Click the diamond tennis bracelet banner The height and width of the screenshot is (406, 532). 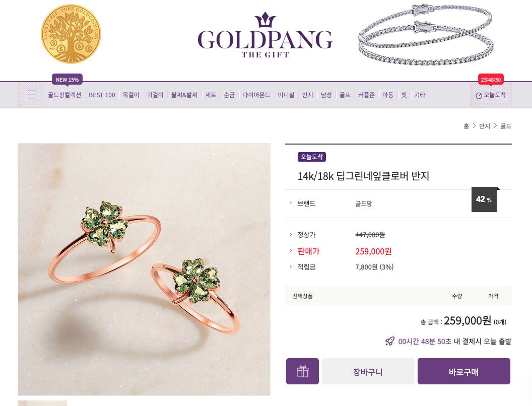coord(426,34)
